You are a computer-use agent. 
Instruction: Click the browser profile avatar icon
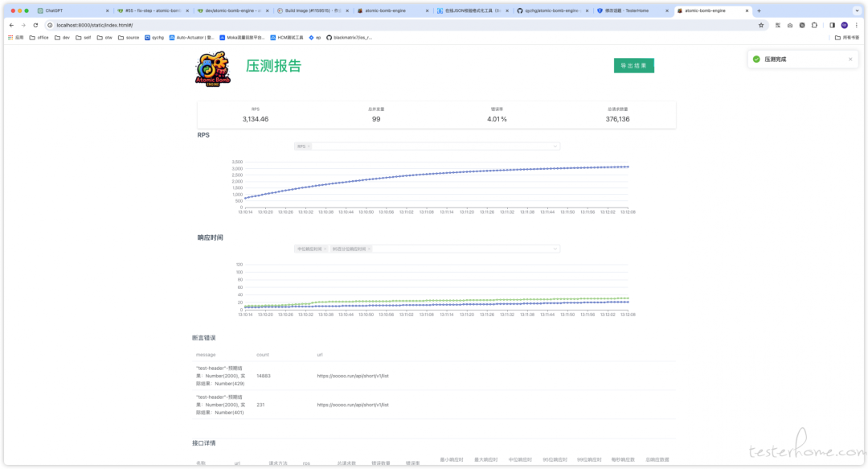point(843,25)
